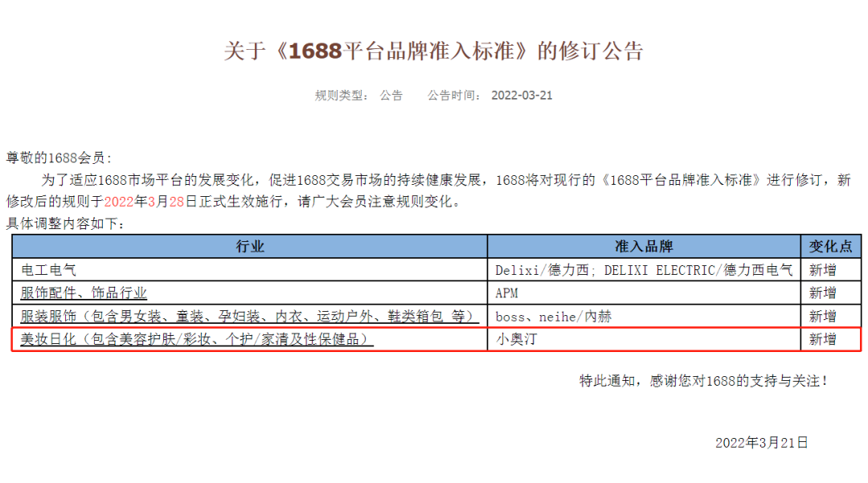Click the signature date 2022年3月21日
This screenshot has width=868, height=483.
(x=762, y=443)
